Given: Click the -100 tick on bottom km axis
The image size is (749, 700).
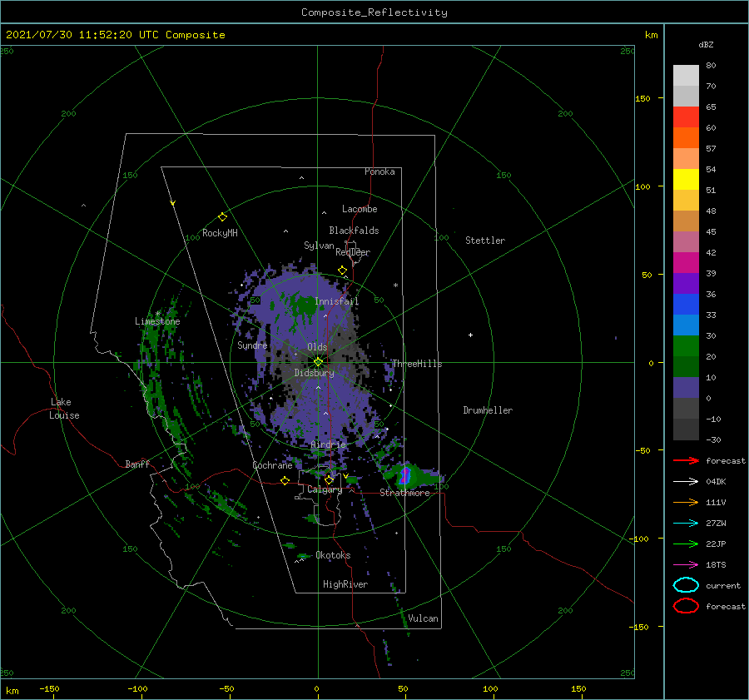Looking at the screenshot, I should coord(137,688).
